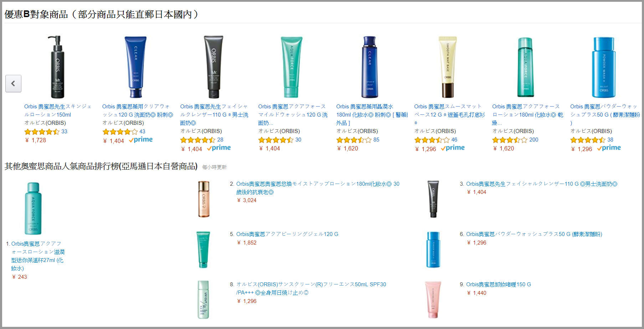This screenshot has width=644, height=329.
Task: Select the AQUA FORCE mild wash tube image
Action: pos(291,67)
